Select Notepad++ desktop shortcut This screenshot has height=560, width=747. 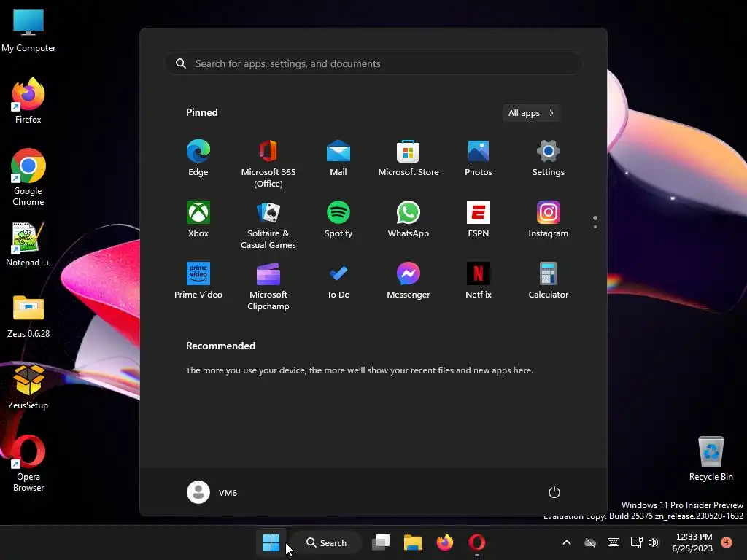(28, 244)
